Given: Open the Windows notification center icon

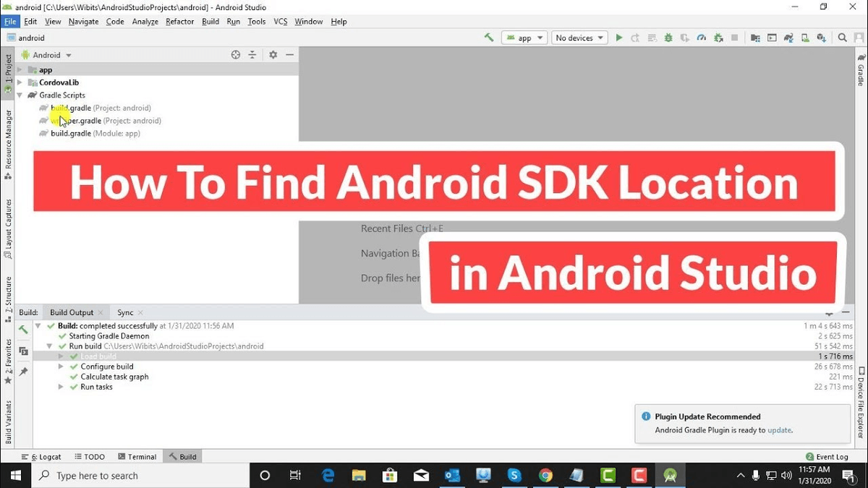Looking at the screenshot, I should click(x=848, y=476).
